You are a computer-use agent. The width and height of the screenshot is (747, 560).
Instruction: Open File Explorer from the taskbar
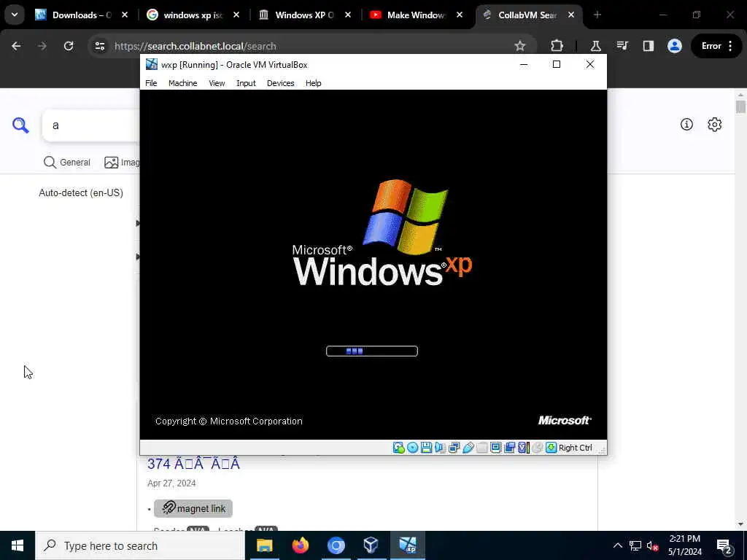tap(264, 545)
